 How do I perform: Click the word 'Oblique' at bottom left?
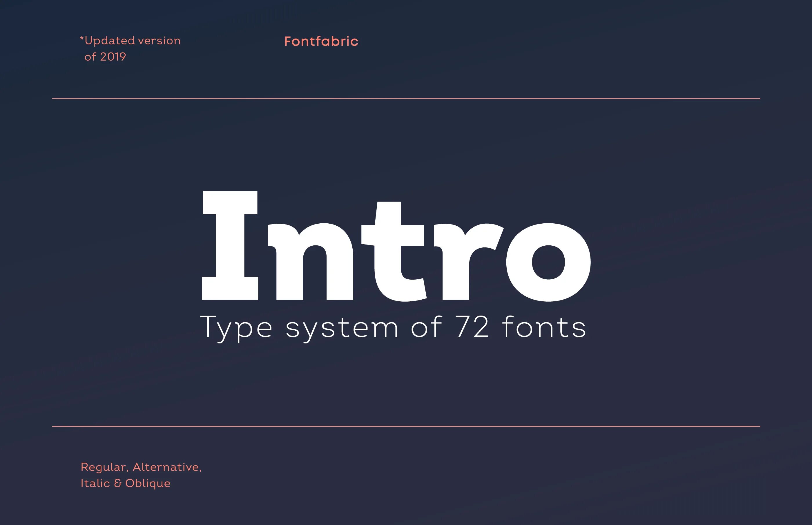click(148, 484)
